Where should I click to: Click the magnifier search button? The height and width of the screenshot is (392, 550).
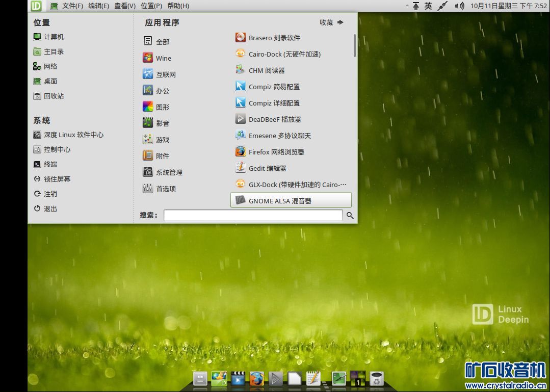(x=350, y=215)
